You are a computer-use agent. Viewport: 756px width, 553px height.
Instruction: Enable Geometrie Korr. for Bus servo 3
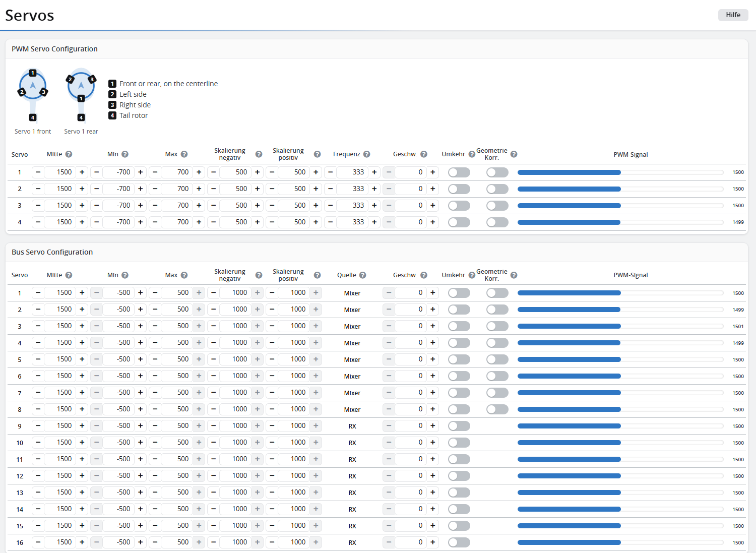point(497,326)
